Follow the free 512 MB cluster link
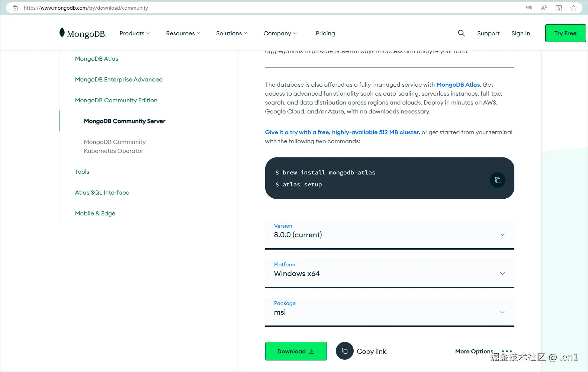The height and width of the screenshot is (372, 588). tap(342, 132)
